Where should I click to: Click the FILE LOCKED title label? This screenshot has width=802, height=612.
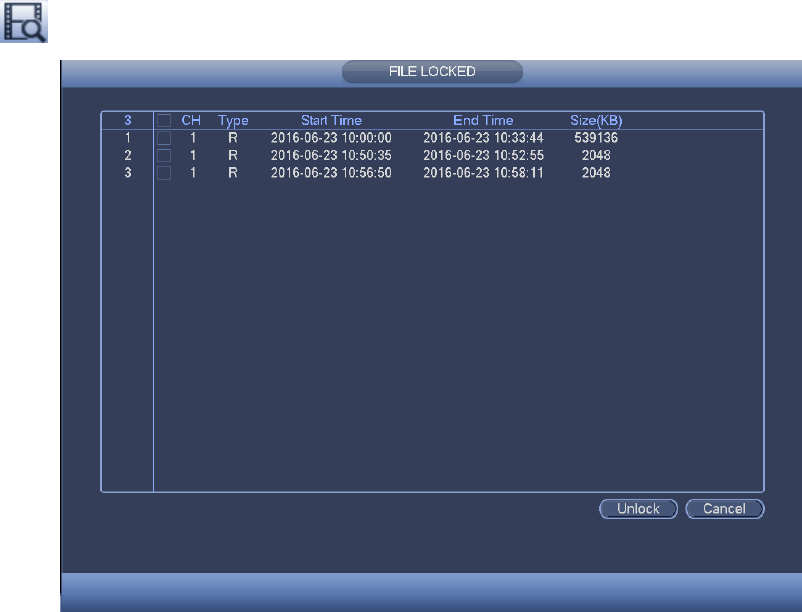432,72
